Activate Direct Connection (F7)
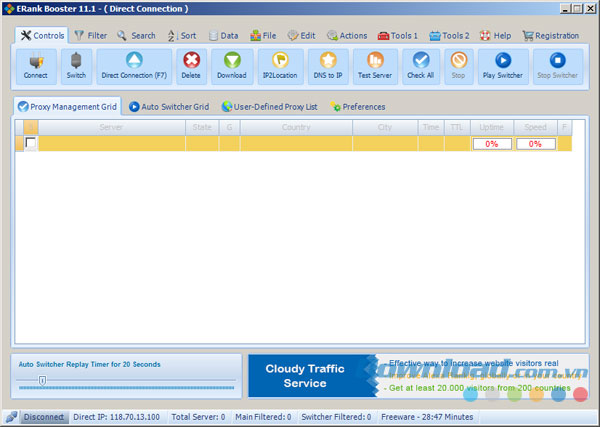This screenshot has width=600, height=427. pyautogui.click(x=134, y=67)
